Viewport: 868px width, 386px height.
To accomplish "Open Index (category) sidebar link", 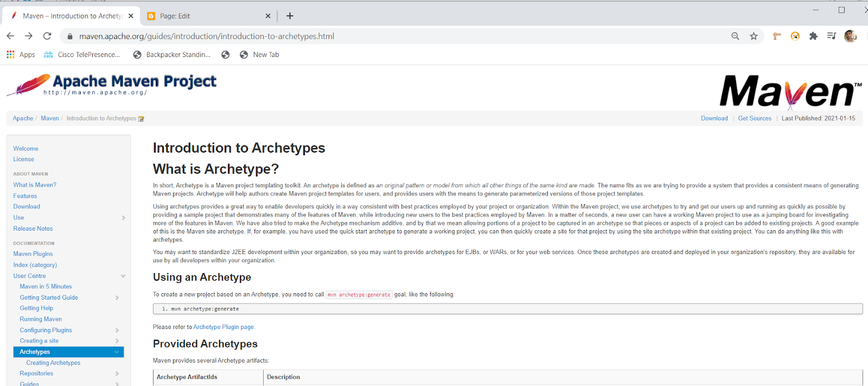I will tap(35, 265).
